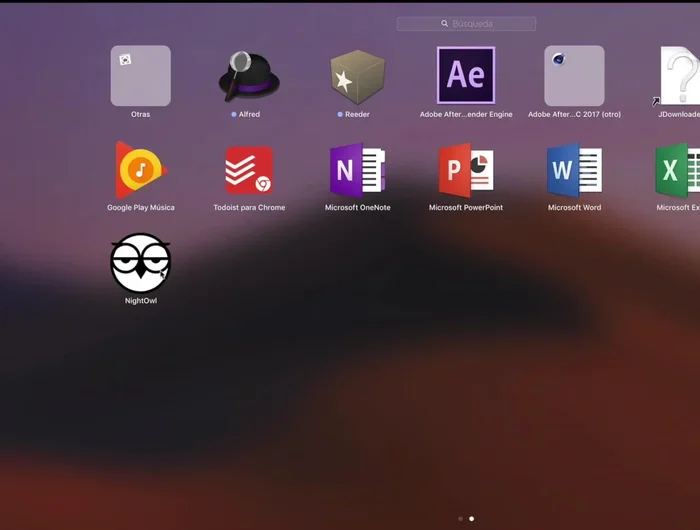This screenshot has width=700, height=530.
Task: Open the Adobe After Effects CC 2017 (otro) folder
Action: (x=575, y=75)
